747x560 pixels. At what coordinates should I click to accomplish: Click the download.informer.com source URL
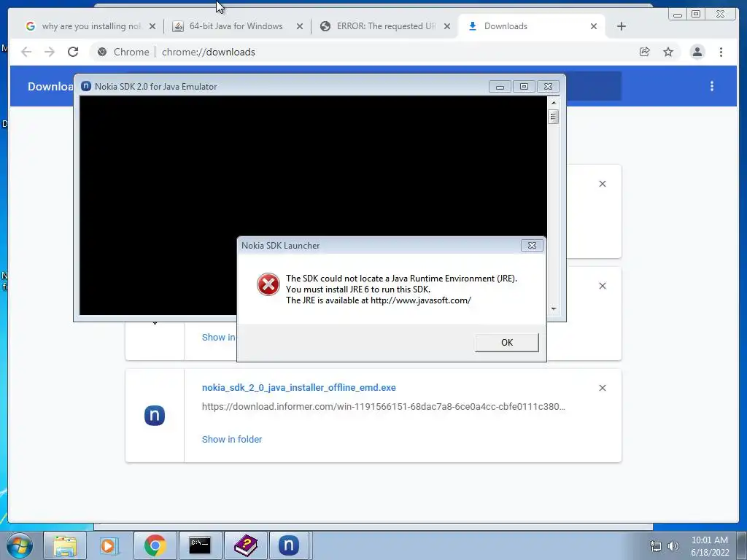click(384, 407)
